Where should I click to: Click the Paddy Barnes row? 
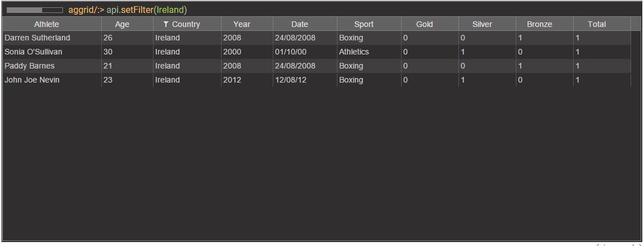click(30, 66)
